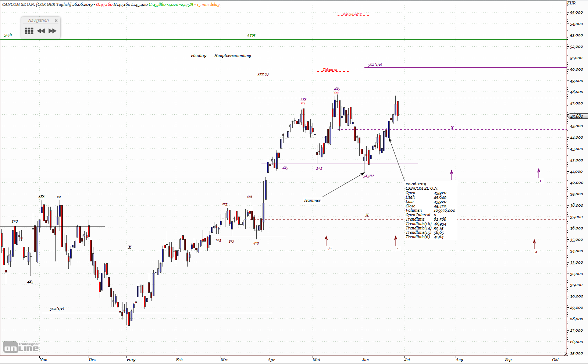This screenshot has width=588, height=364.
Task: Click the Apr label on time axis
Action: [271, 360]
